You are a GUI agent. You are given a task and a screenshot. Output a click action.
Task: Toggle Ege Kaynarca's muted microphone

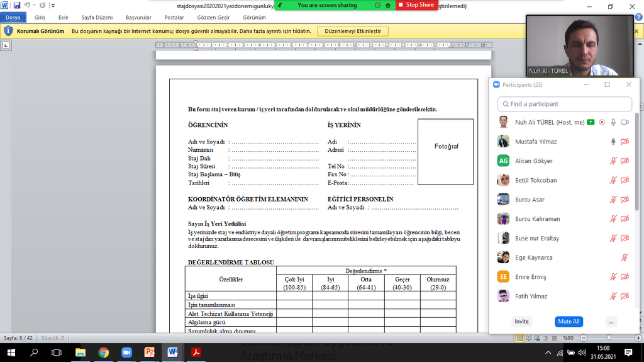(625, 257)
